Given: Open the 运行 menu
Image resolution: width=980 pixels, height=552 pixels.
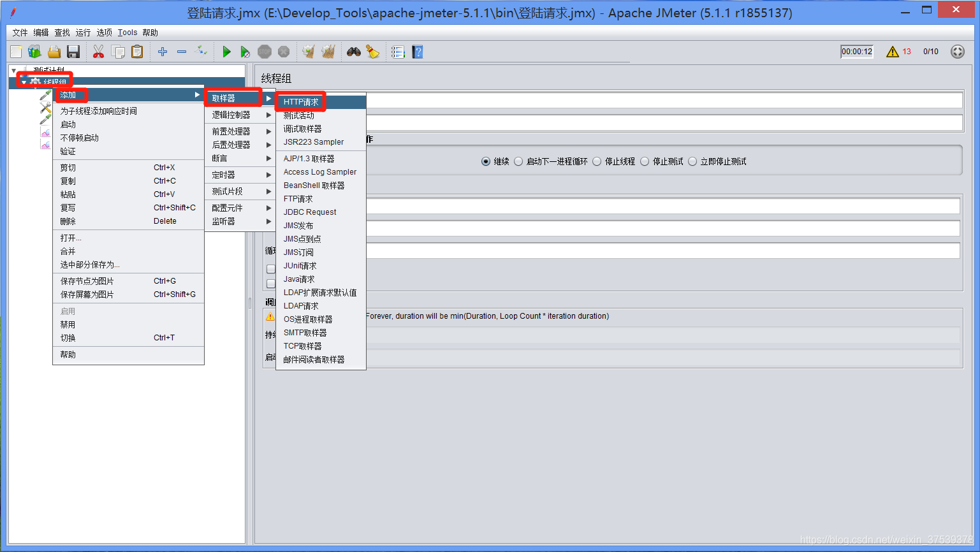Looking at the screenshot, I should pos(83,33).
